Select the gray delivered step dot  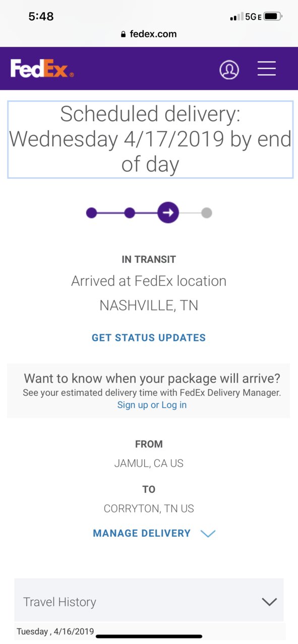(x=206, y=213)
